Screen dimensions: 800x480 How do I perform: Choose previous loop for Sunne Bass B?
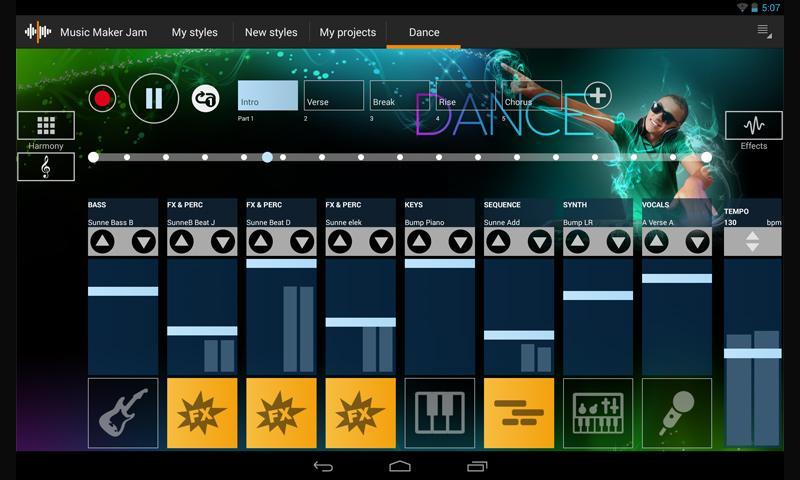(102, 241)
